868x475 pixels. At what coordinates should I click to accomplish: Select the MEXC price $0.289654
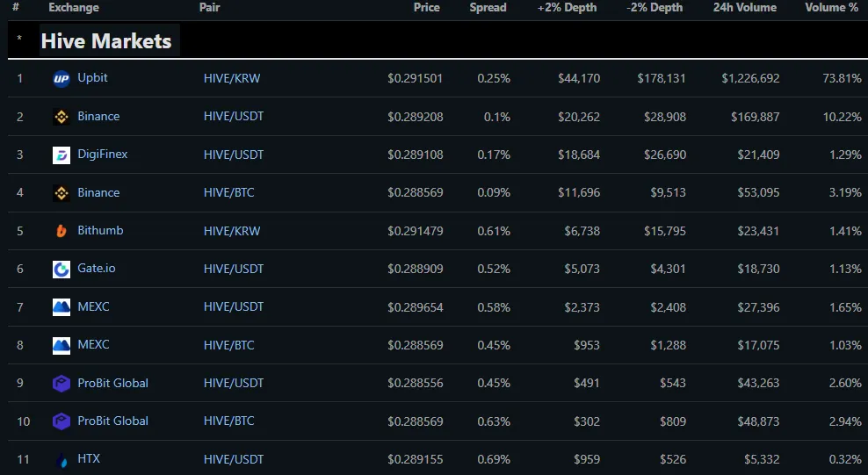point(416,307)
